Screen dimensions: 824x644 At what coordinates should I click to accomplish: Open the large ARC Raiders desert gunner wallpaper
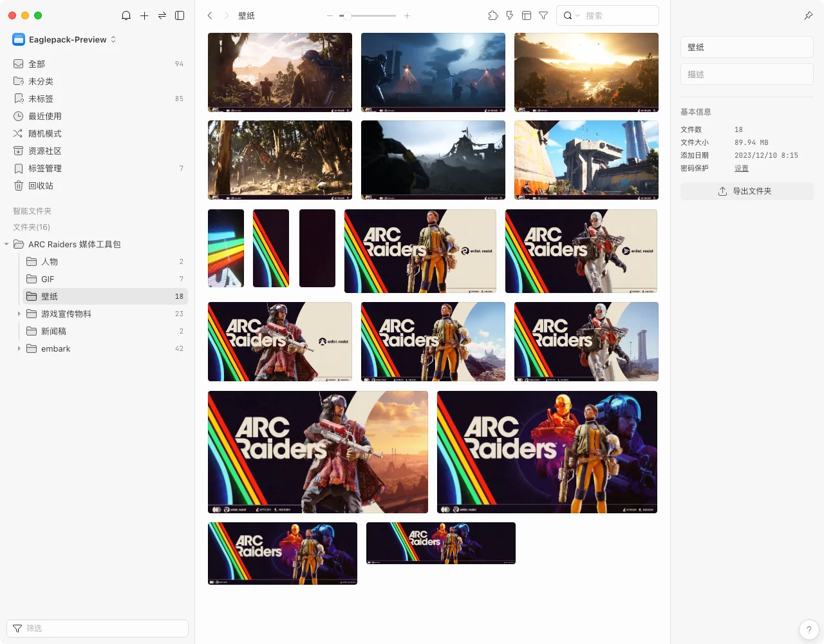pyautogui.click(x=318, y=452)
